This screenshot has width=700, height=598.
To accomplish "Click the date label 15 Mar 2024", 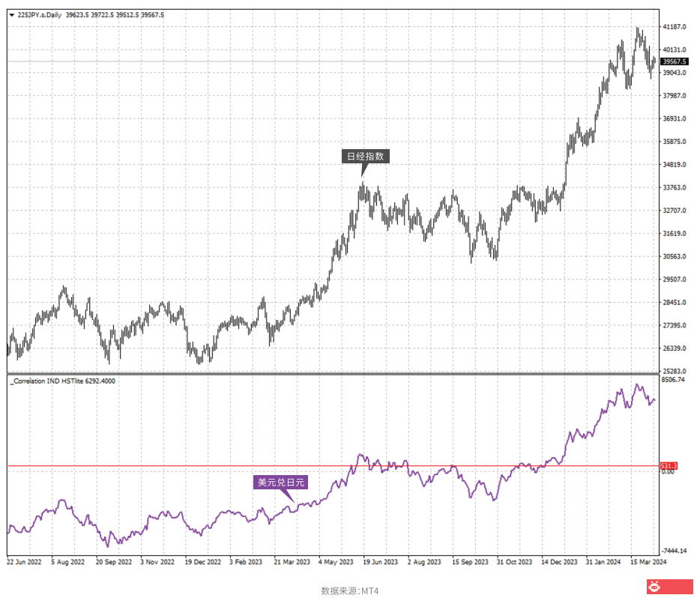I will point(648,562).
